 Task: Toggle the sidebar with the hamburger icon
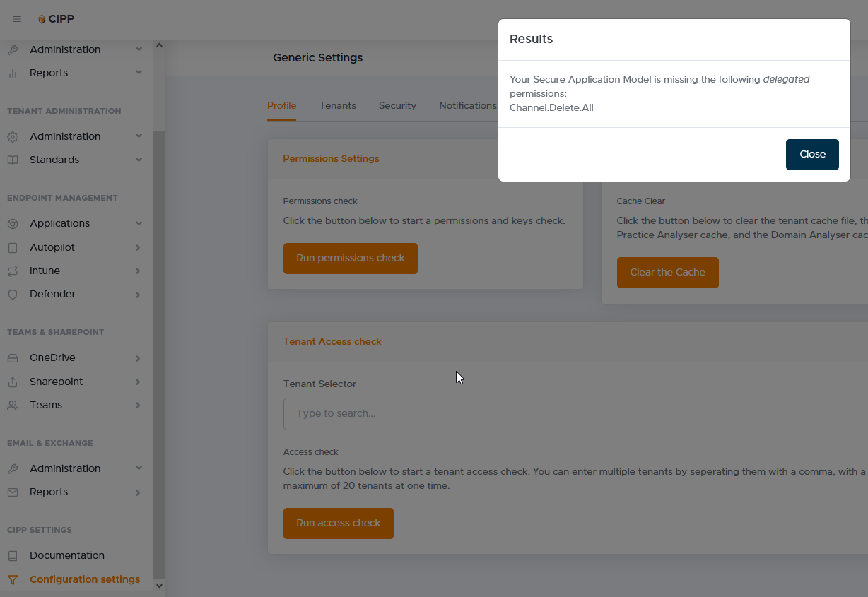point(17,19)
